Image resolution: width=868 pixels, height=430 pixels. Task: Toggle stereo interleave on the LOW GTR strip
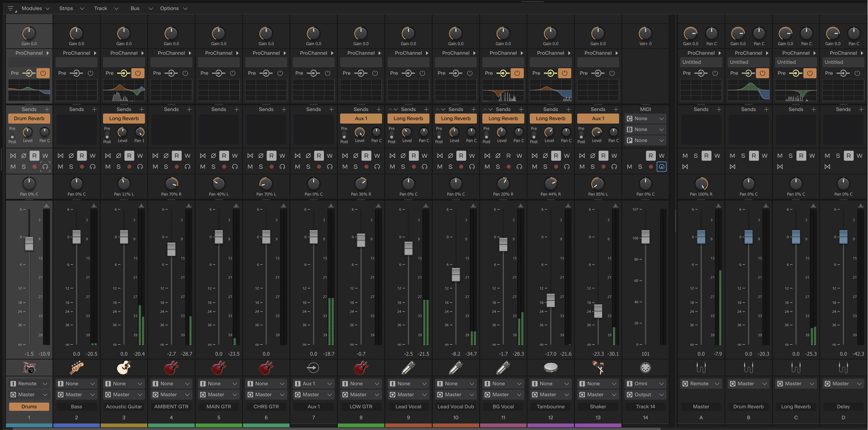pos(345,155)
